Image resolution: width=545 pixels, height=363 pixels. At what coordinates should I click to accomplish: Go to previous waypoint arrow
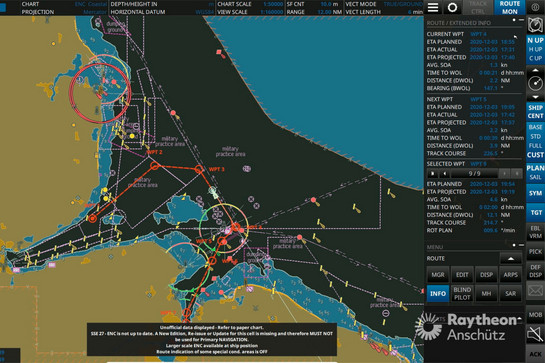pos(445,173)
